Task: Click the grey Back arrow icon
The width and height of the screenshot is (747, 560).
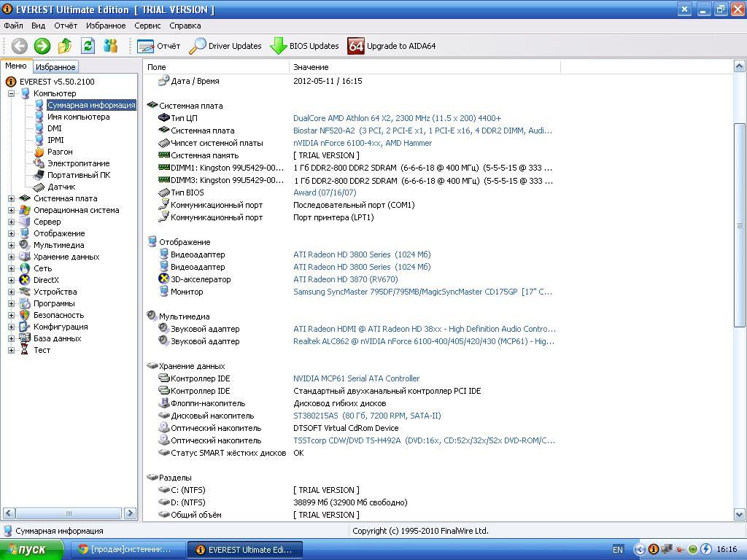Action: click(x=20, y=46)
